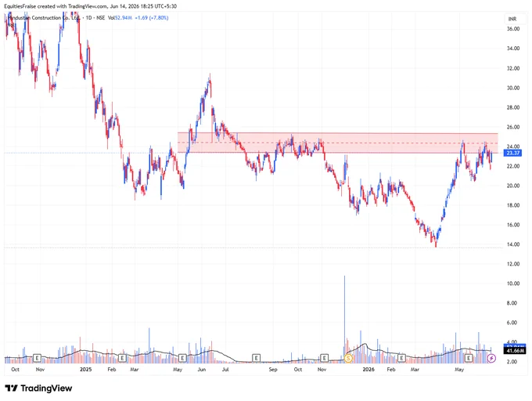Viewport: 532px width, 401px height.
Task: Click the purple lightning bolt icon
Action: point(491,358)
